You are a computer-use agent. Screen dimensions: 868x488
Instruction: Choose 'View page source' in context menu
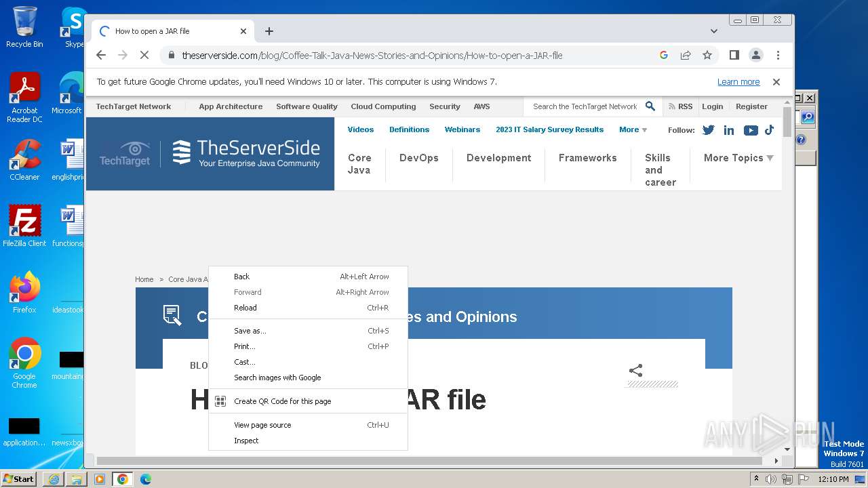point(308,425)
